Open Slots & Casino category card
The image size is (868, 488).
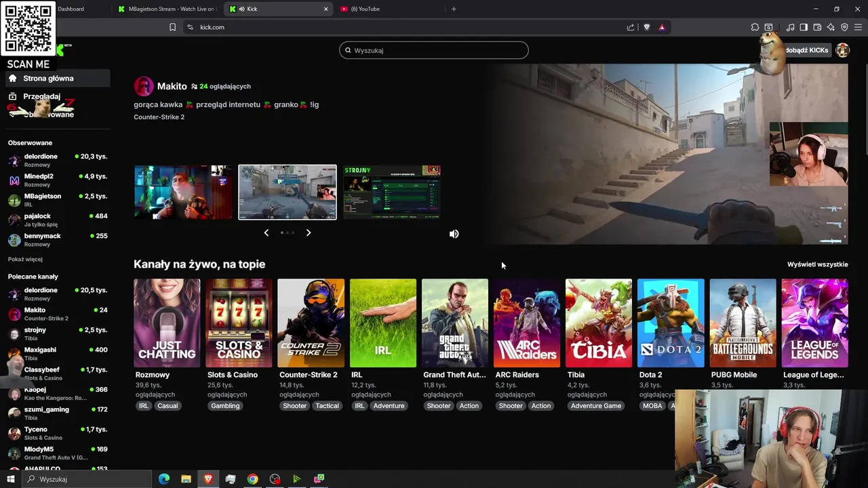pyautogui.click(x=239, y=323)
